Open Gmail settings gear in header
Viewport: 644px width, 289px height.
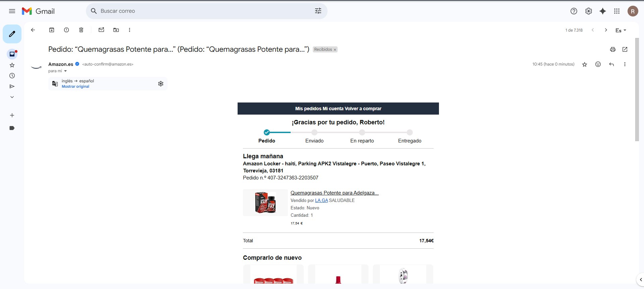589,11
